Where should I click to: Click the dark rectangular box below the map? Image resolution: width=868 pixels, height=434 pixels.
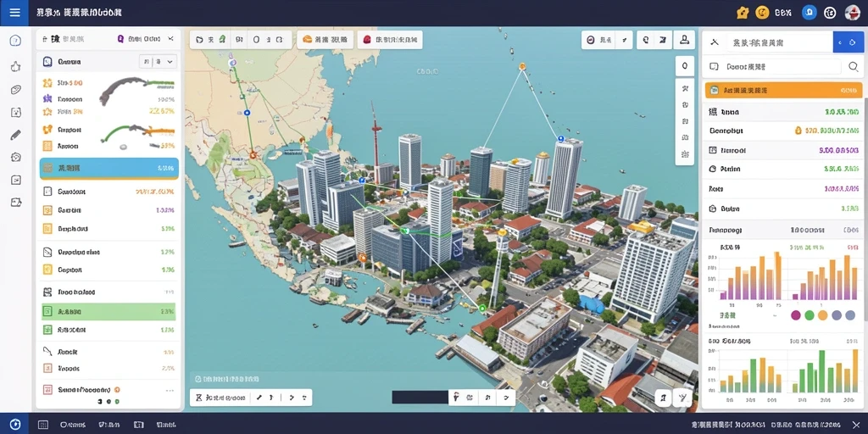pyautogui.click(x=420, y=397)
